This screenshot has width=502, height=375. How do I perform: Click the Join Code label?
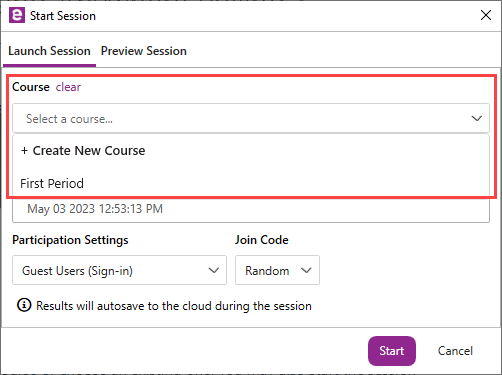[262, 240]
